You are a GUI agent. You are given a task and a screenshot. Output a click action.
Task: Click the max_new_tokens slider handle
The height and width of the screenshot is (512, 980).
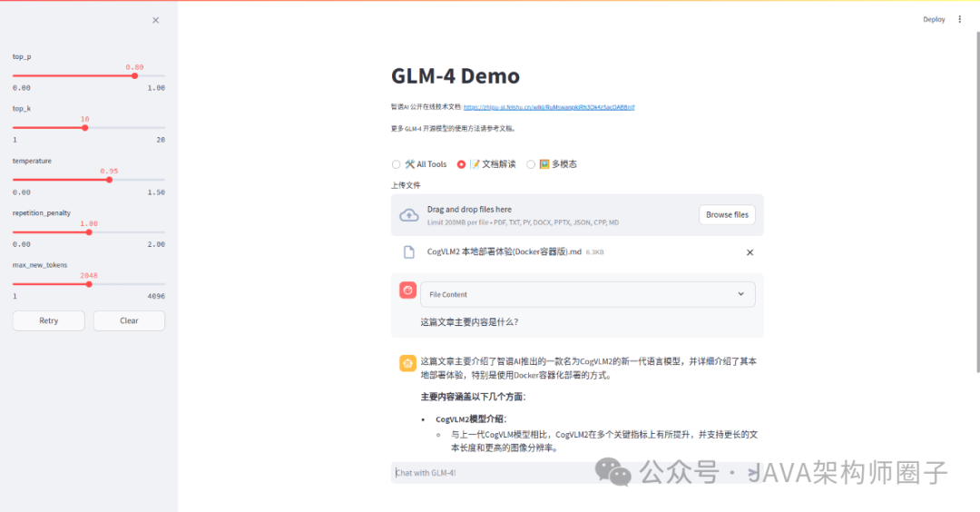(89, 284)
